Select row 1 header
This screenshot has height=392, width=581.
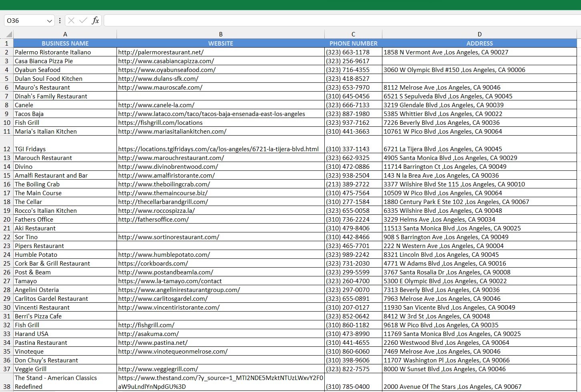7,43
